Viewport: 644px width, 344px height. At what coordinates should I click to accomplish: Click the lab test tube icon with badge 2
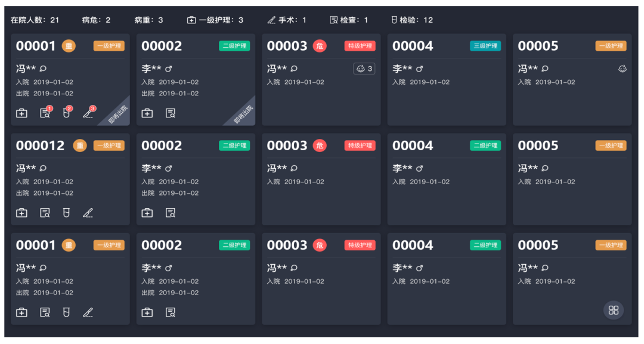67,113
